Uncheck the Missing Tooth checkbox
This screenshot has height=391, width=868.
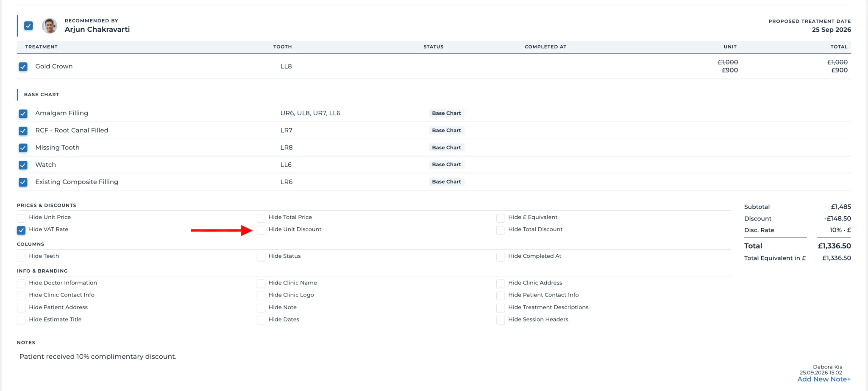click(23, 148)
